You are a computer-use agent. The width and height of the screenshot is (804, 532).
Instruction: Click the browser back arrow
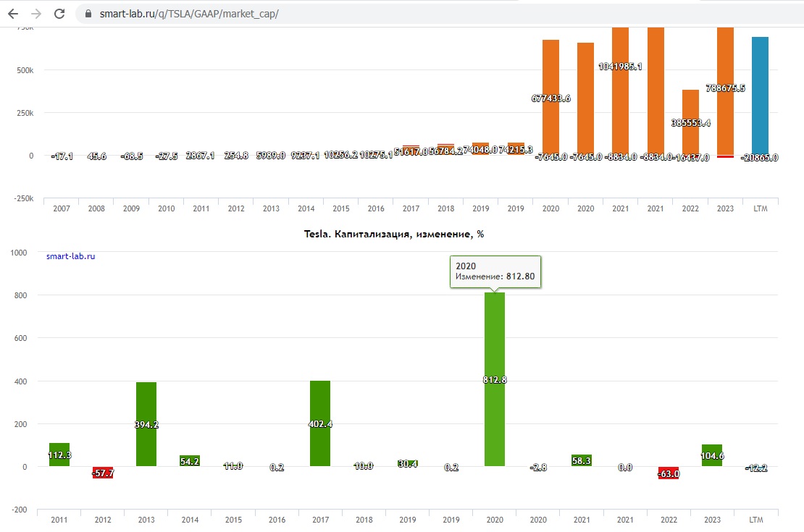(x=12, y=14)
